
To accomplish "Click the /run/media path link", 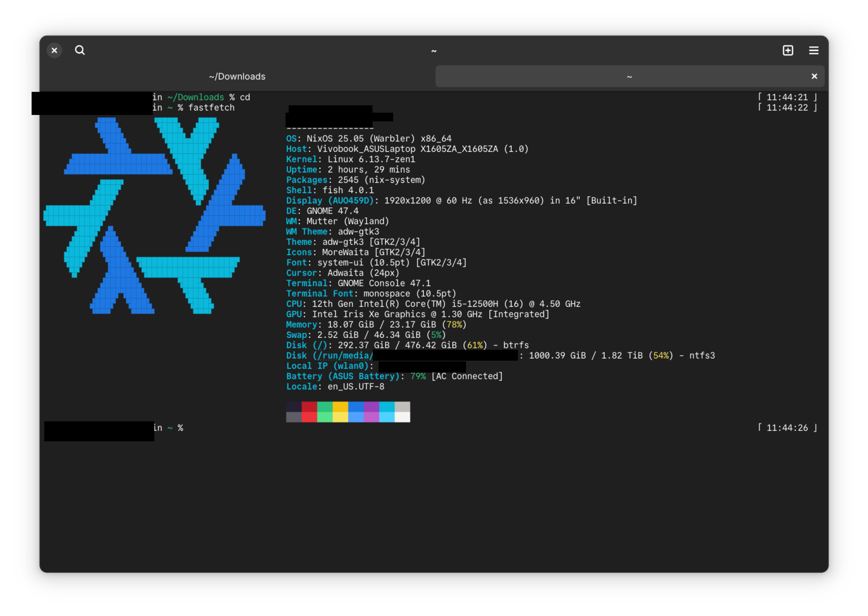I will coord(345,356).
